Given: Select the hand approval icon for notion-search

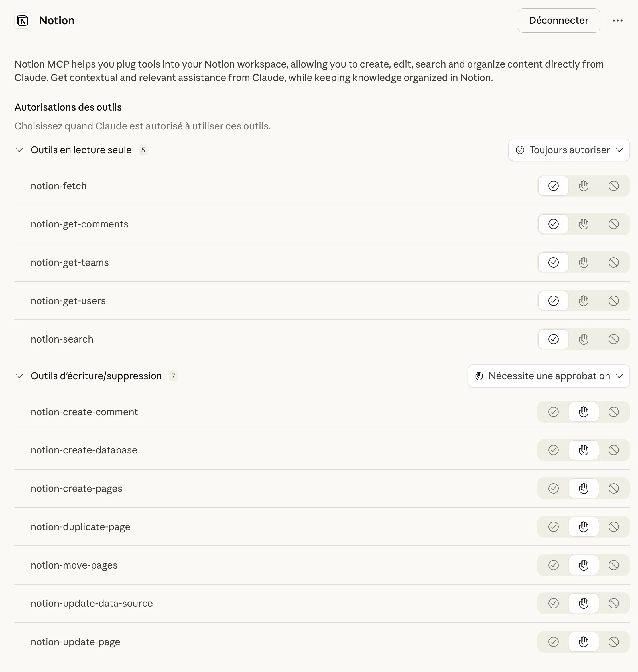Looking at the screenshot, I should (584, 339).
